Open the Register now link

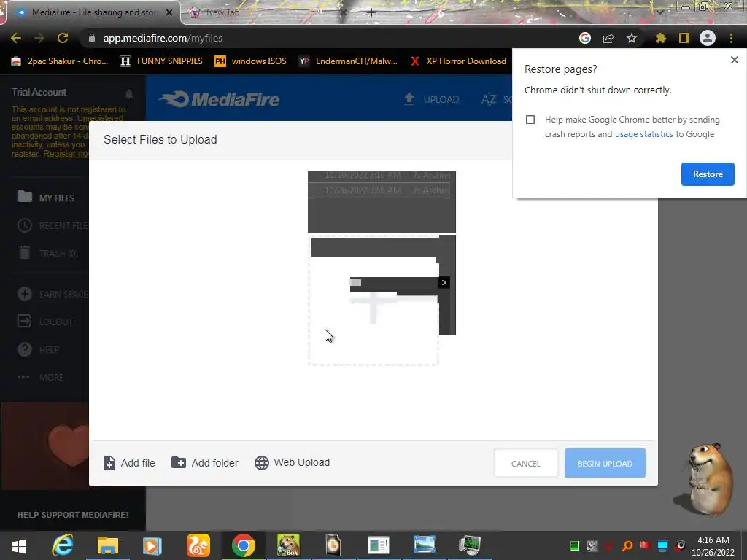tap(66, 154)
